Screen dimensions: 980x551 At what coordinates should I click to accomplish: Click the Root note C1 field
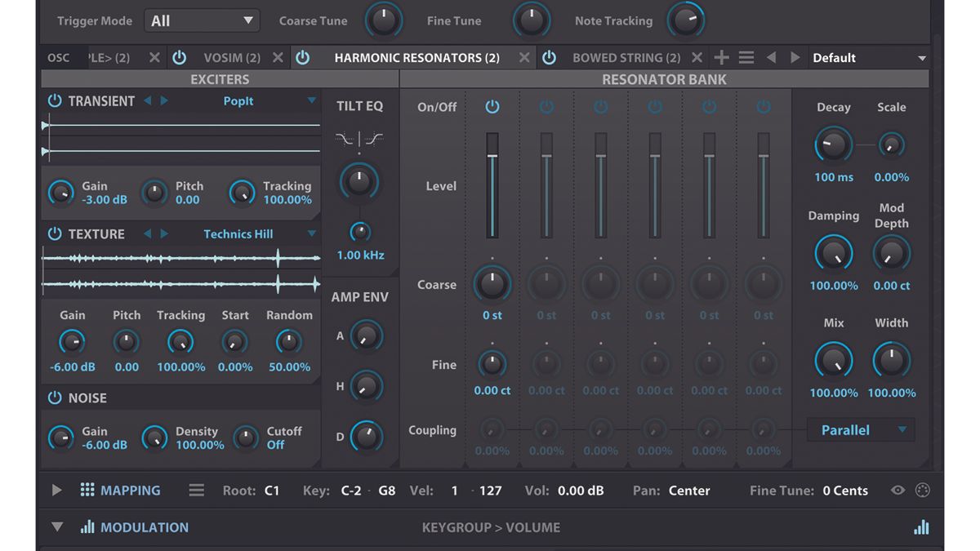[271, 491]
